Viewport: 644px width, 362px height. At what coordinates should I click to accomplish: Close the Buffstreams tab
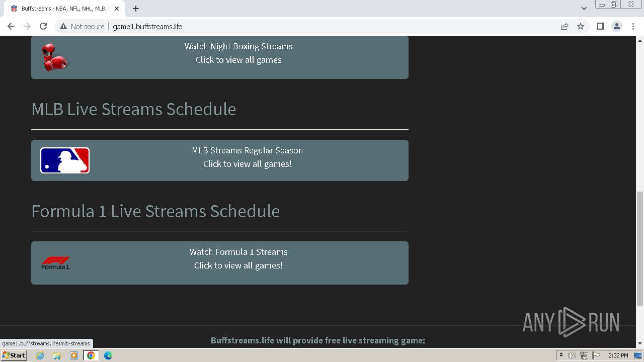point(117,9)
